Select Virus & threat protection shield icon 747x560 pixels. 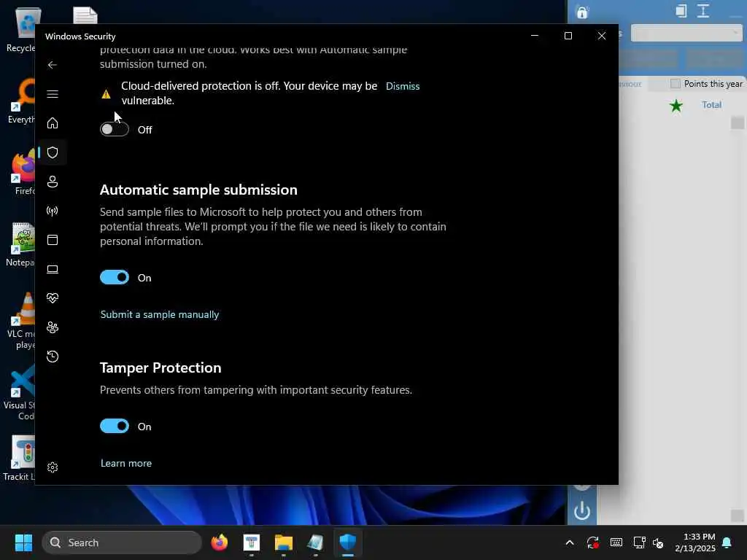[53, 152]
